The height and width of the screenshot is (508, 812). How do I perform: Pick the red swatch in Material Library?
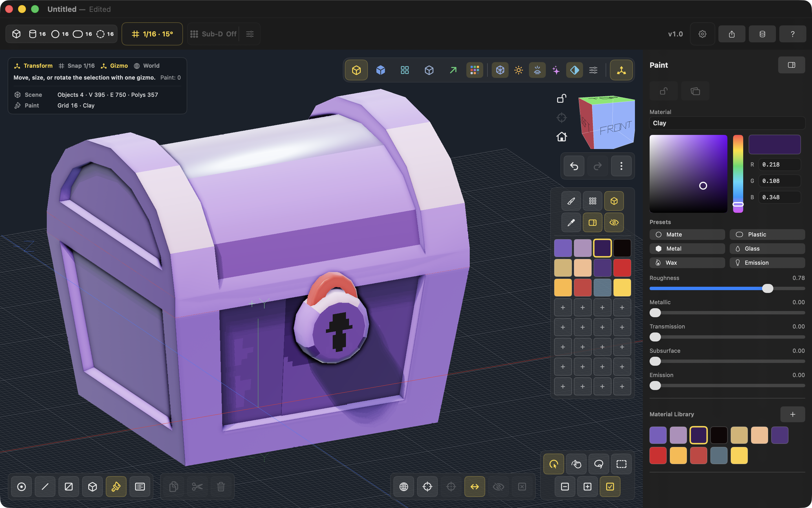click(x=658, y=456)
